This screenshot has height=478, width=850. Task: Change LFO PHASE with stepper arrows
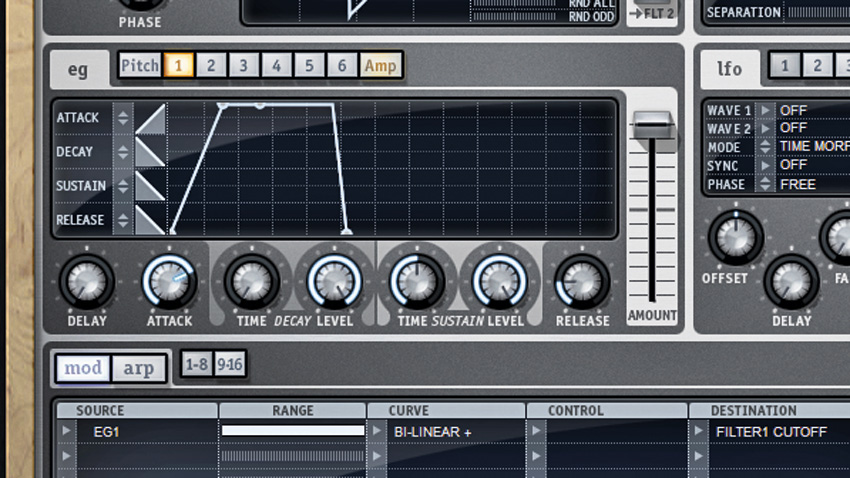coord(765,184)
